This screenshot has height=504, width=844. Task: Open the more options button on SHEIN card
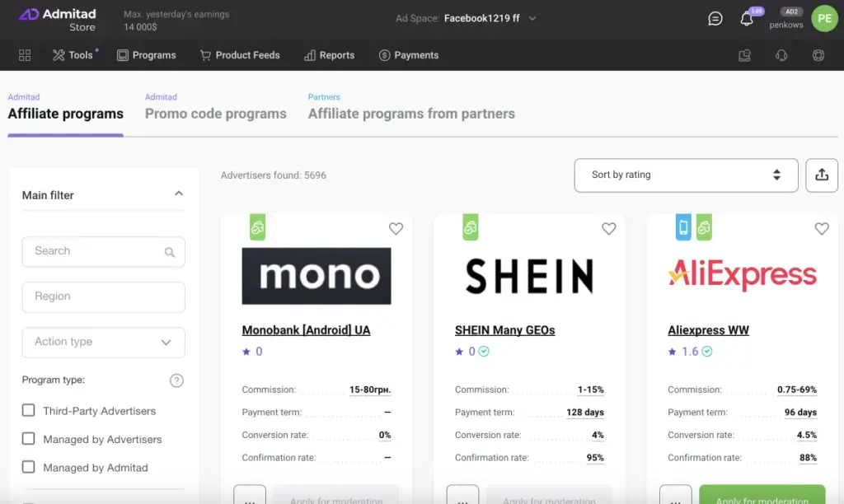pyautogui.click(x=462, y=495)
